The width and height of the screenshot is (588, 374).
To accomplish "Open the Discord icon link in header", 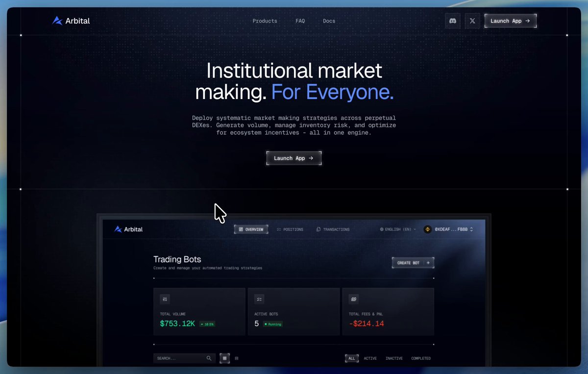I will pyautogui.click(x=453, y=21).
